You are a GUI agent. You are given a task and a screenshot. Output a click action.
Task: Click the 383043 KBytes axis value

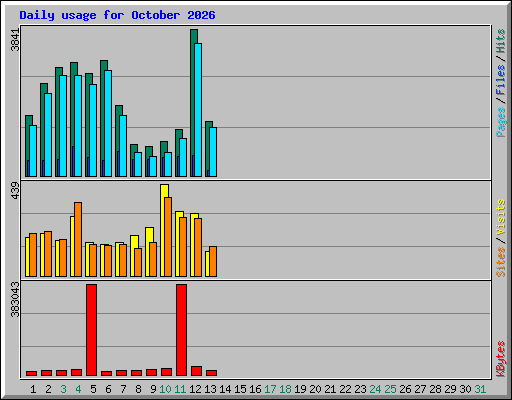(15, 300)
